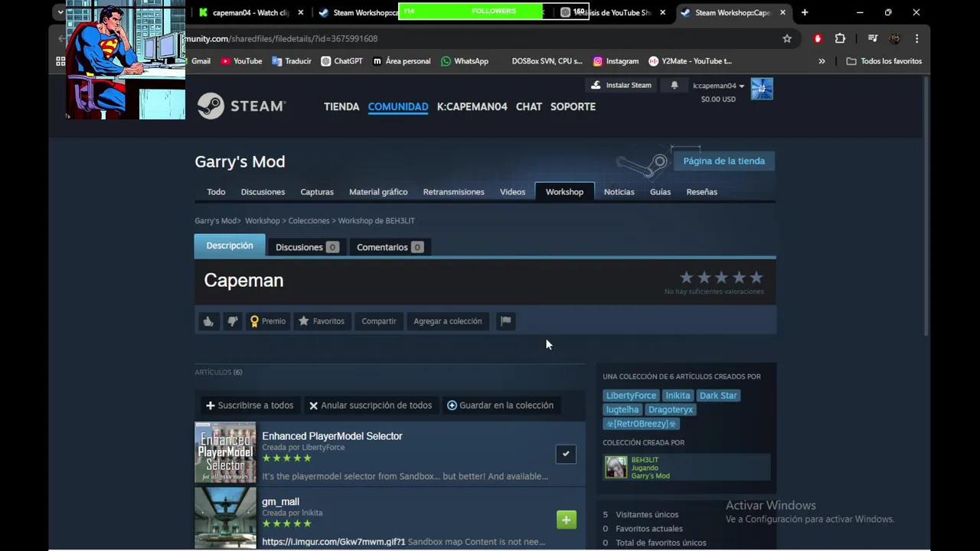The height and width of the screenshot is (551, 980).
Task: Click the Garry's Mod breadcrumb link
Action: click(x=215, y=220)
